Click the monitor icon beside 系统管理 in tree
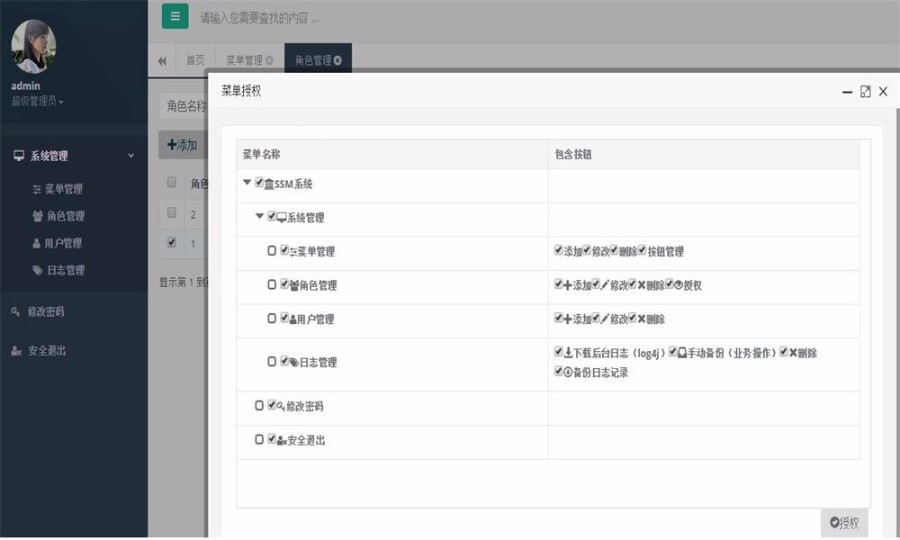Screen dimensions: 900x540 click(x=282, y=217)
